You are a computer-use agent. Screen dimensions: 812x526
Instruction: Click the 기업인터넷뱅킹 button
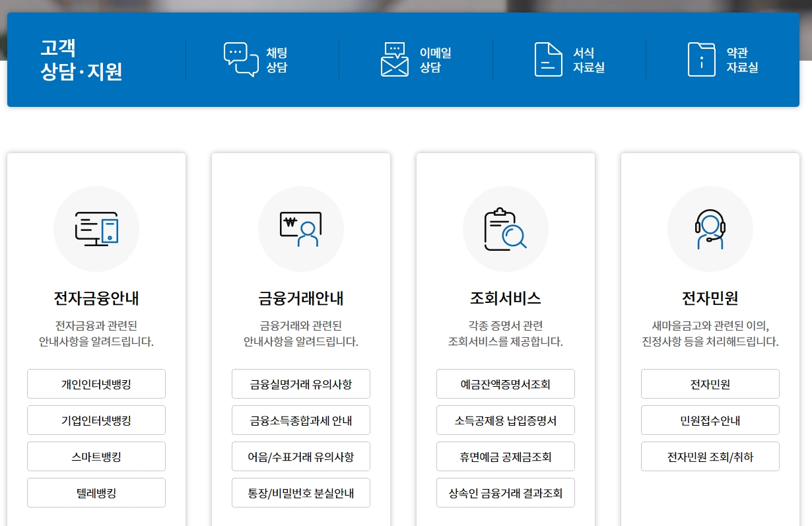point(96,420)
